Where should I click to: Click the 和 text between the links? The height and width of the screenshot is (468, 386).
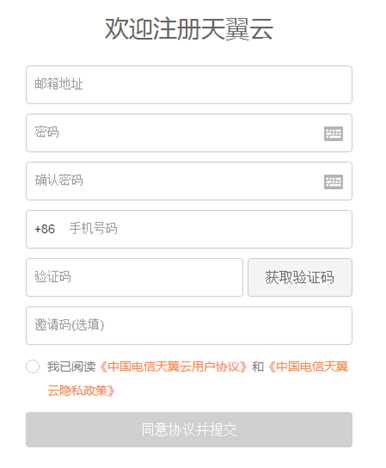(x=257, y=367)
